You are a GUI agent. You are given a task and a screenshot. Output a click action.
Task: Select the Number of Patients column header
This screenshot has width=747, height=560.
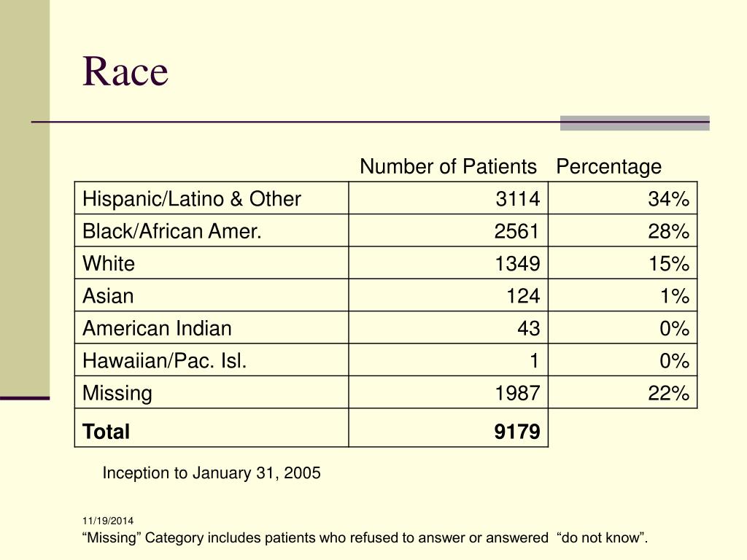click(448, 167)
